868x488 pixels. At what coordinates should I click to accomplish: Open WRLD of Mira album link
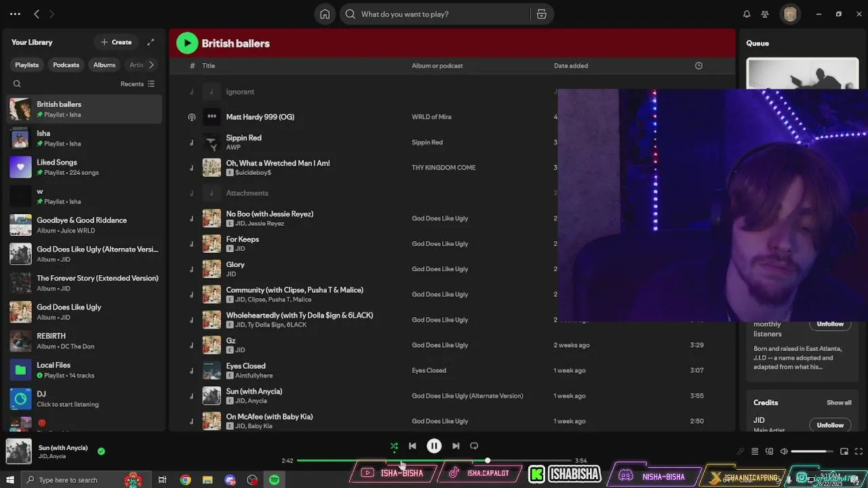click(431, 117)
